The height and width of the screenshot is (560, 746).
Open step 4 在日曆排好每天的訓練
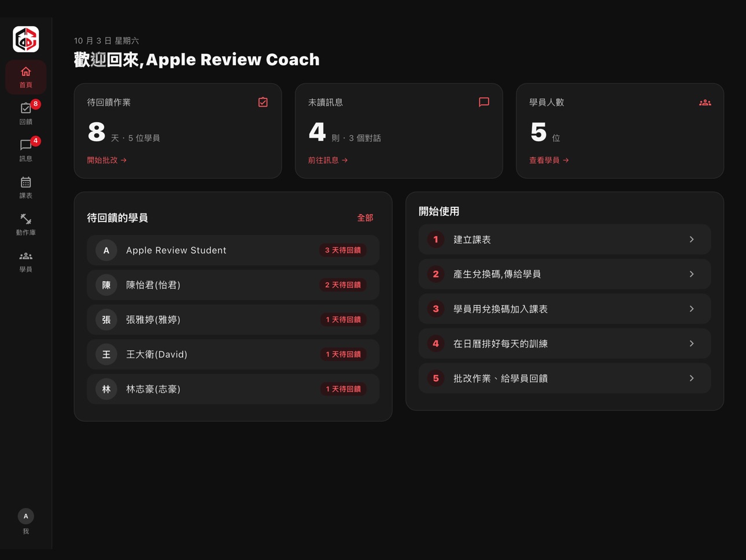pyautogui.click(x=565, y=344)
